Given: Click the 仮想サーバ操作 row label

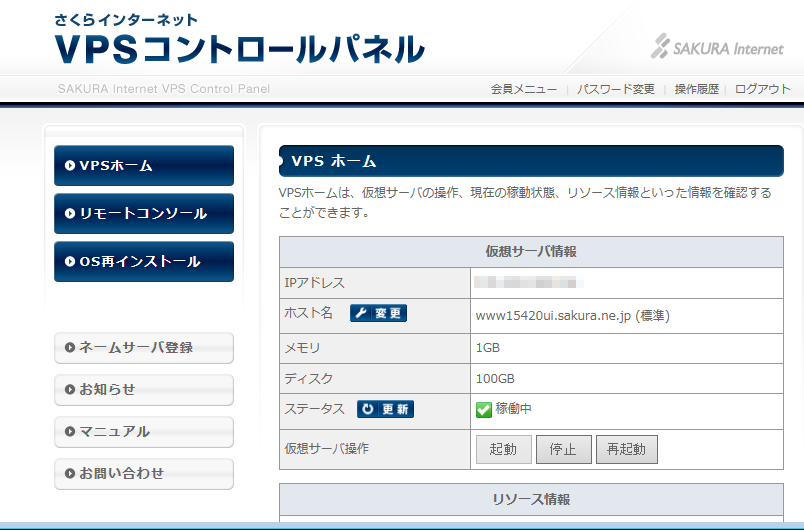Looking at the screenshot, I should 327,449.
